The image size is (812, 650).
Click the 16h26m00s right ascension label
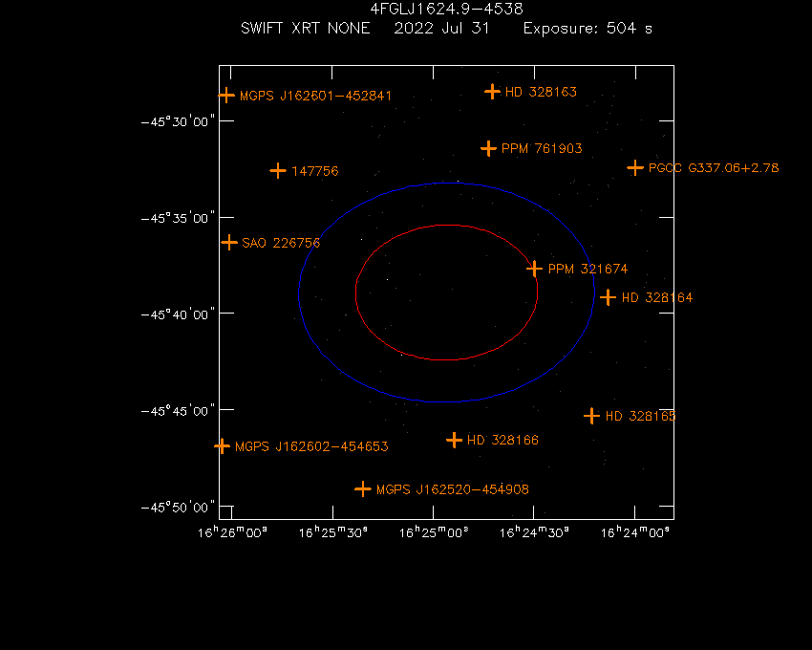pyautogui.click(x=232, y=532)
